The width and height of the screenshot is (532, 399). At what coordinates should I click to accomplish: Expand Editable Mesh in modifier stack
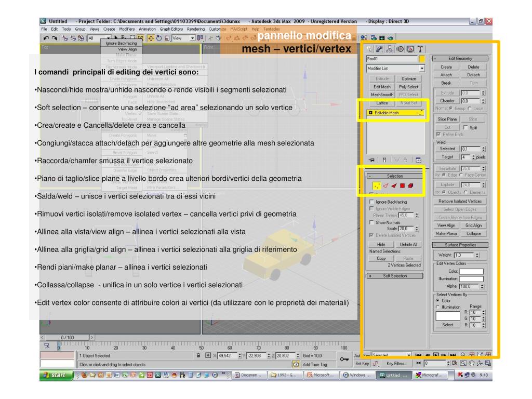tap(371, 113)
